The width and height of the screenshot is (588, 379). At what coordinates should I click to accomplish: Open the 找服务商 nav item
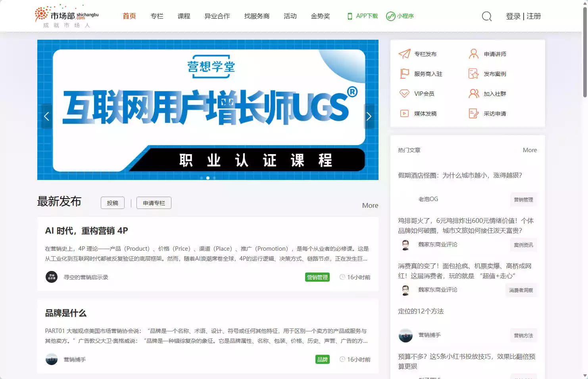click(257, 16)
